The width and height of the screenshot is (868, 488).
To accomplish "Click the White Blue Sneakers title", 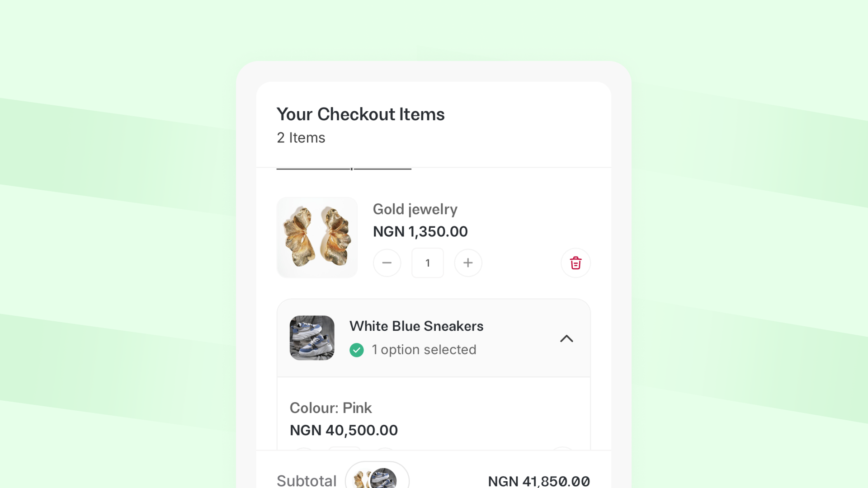I will click(x=416, y=326).
